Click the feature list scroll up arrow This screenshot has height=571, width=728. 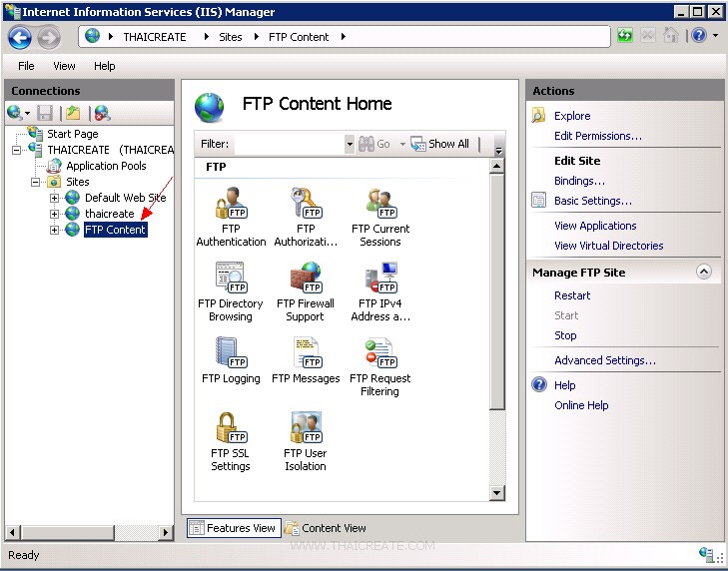coord(496,166)
